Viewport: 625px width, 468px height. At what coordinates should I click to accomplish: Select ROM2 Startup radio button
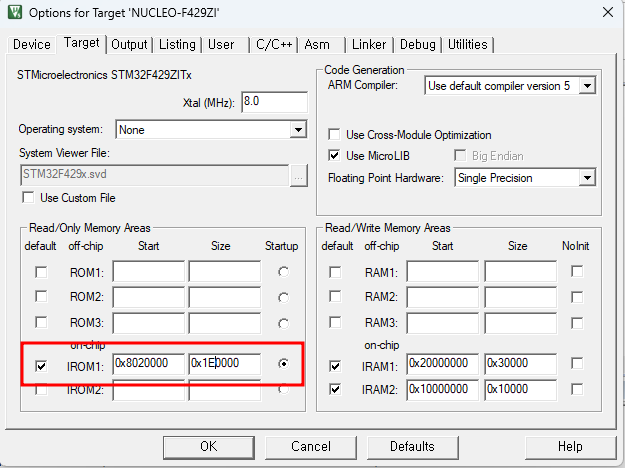pyautogui.click(x=283, y=297)
